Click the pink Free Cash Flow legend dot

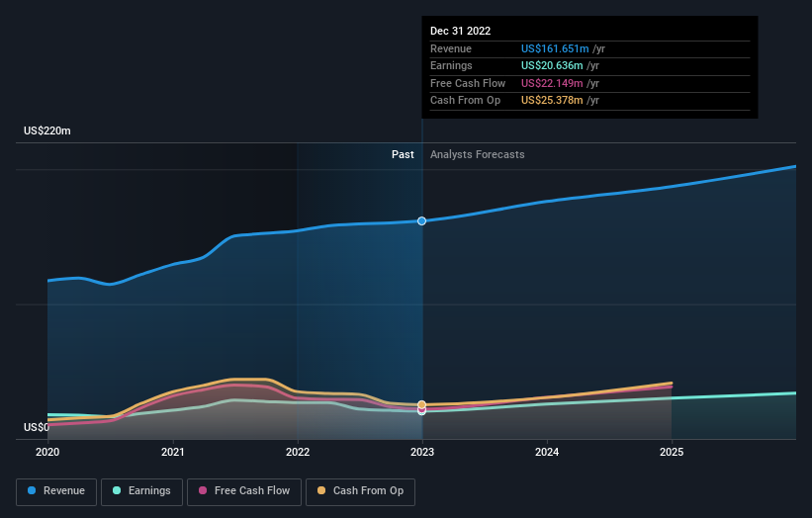point(203,490)
